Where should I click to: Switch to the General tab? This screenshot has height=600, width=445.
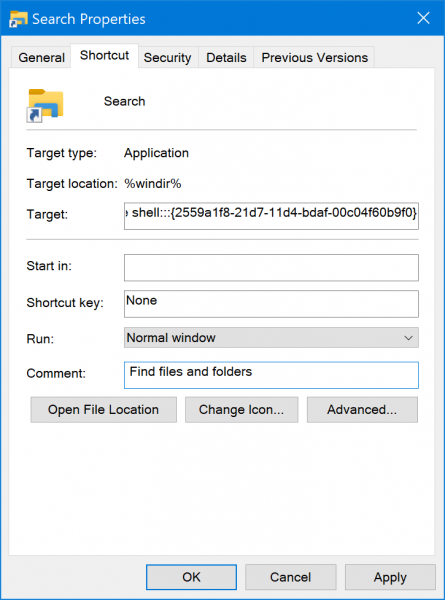41,58
